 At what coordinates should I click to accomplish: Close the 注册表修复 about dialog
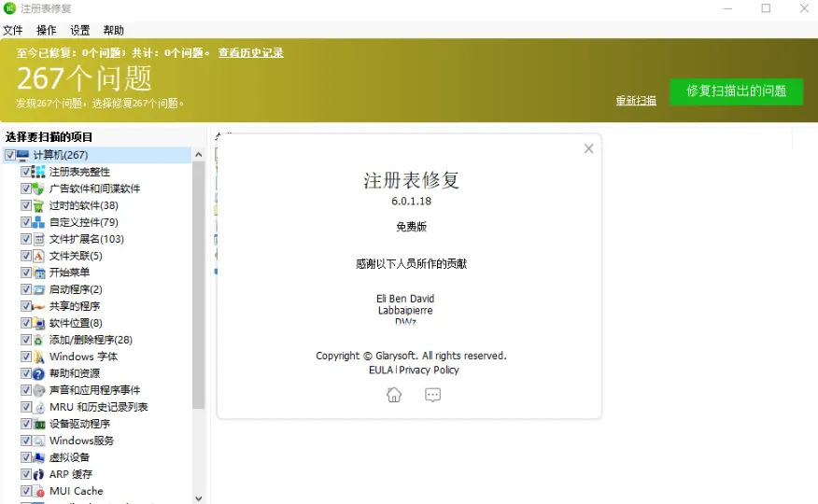click(588, 148)
